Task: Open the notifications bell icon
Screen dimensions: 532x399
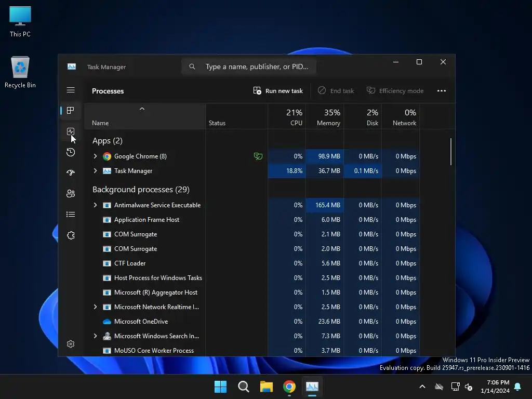Action: [x=518, y=387]
